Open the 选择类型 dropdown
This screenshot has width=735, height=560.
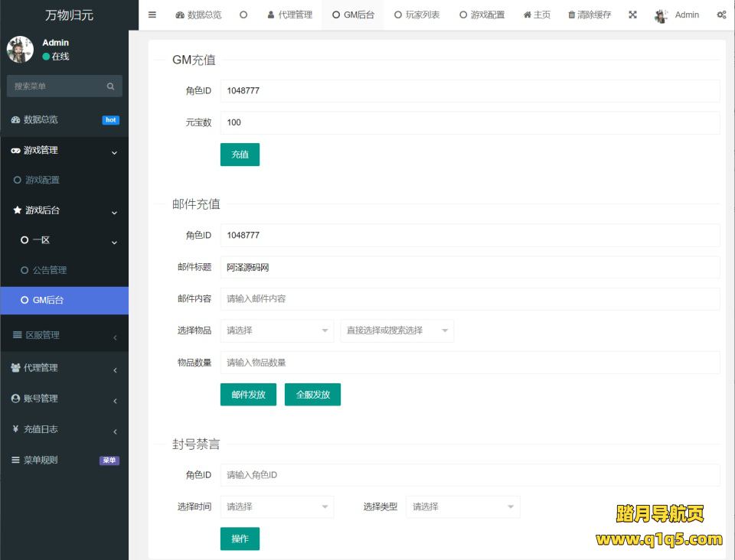click(462, 506)
